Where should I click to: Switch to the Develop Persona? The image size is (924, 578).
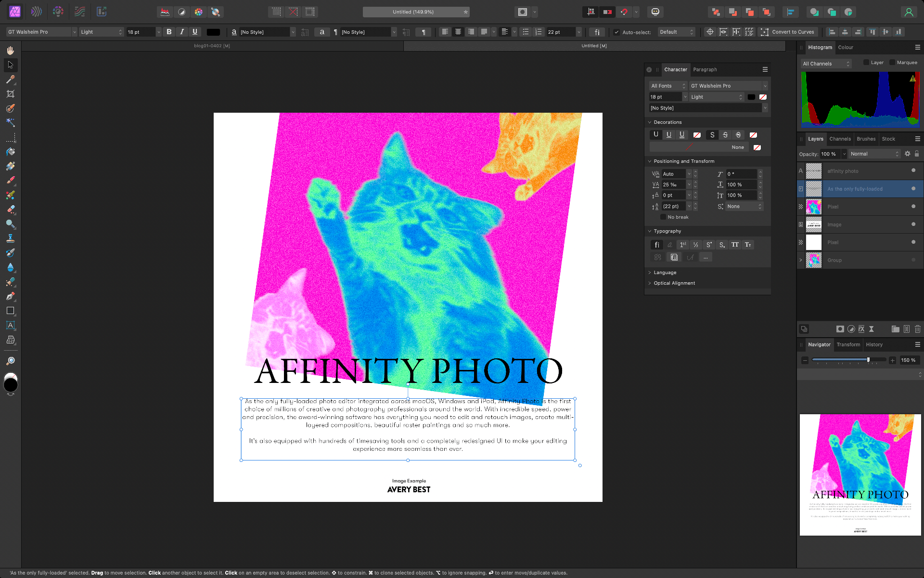coord(58,12)
